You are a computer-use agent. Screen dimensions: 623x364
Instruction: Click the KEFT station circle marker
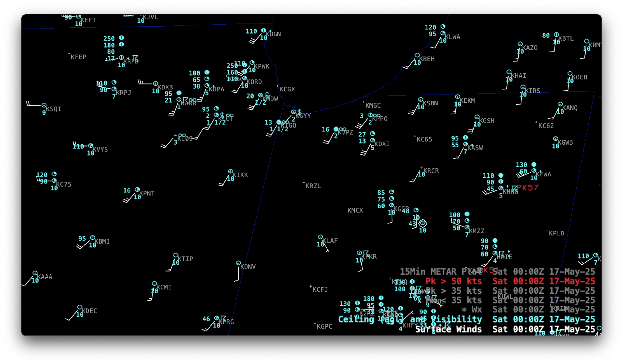[x=79, y=16]
